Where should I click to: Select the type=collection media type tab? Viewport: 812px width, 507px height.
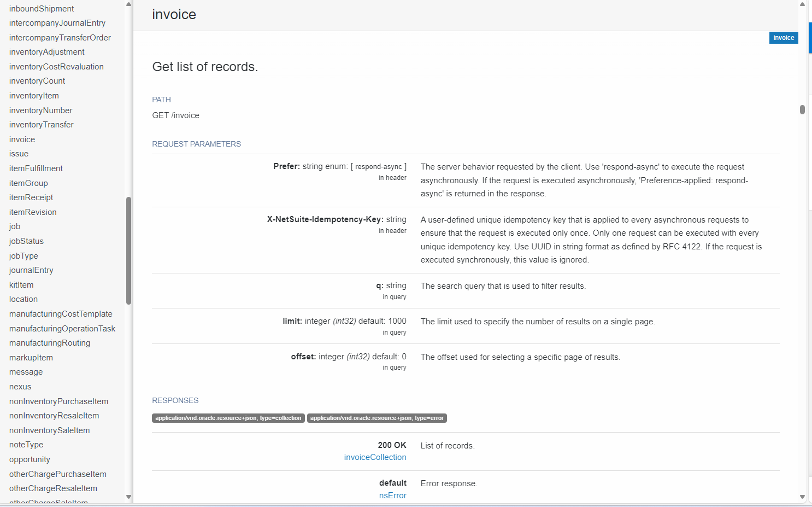(x=228, y=418)
